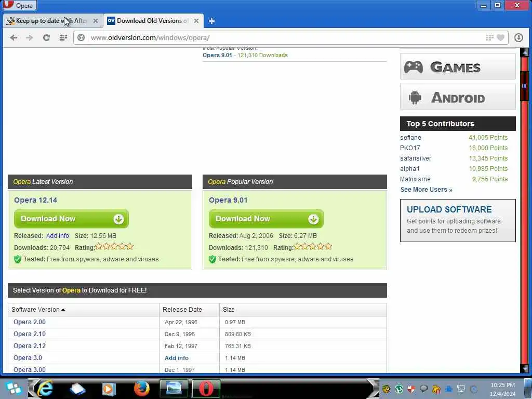Open contributor Matrixisme profile
532x399 pixels.
[415, 179]
